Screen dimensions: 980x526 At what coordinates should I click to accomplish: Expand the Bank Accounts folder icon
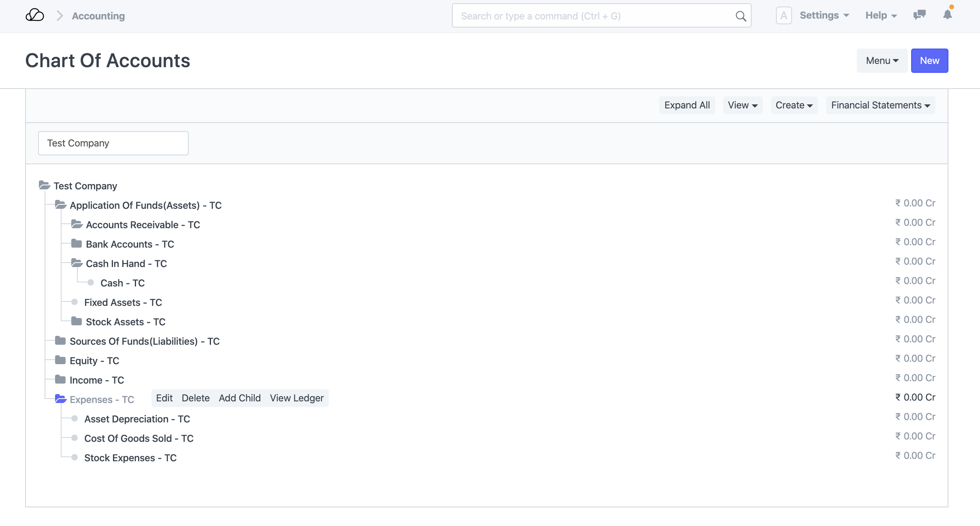77,244
